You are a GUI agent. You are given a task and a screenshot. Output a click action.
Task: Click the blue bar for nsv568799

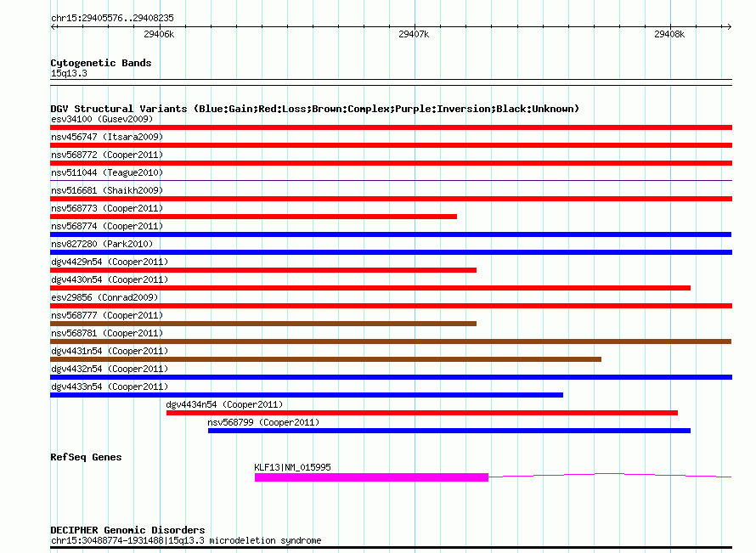[x=449, y=431]
